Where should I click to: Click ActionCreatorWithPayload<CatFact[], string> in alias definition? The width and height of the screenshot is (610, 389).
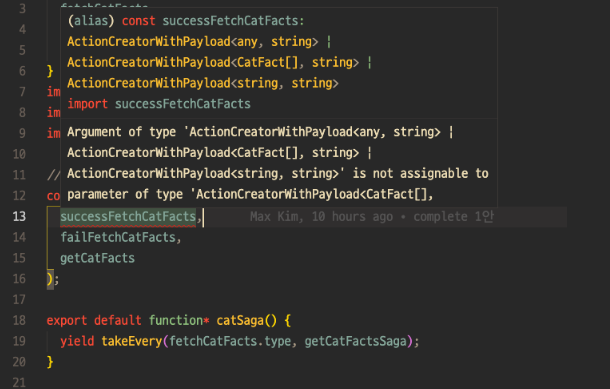click(213, 62)
